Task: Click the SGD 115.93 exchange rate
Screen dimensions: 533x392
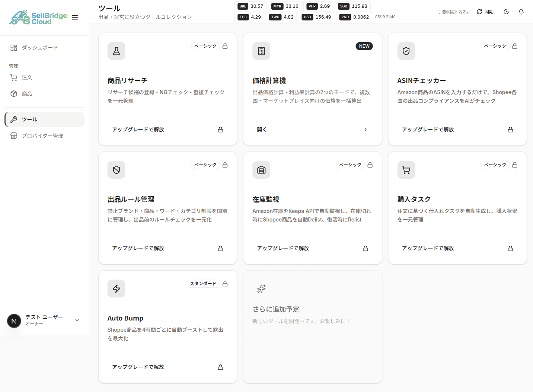Action: click(353, 6)
